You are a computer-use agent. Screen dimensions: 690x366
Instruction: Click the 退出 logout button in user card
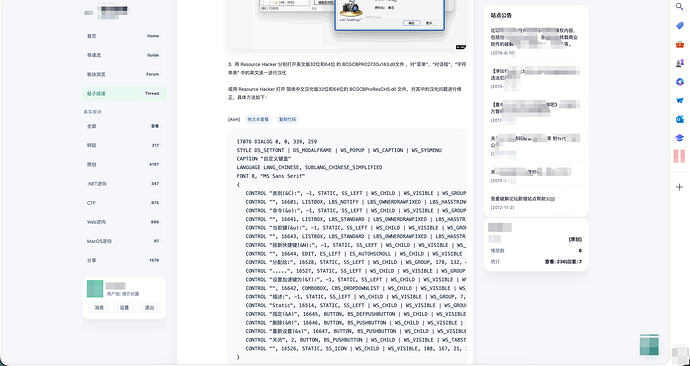pos(150,307)
